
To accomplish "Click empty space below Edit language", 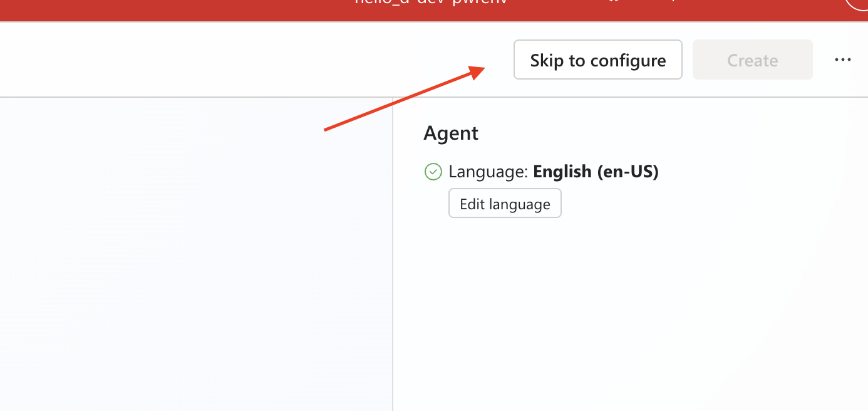I will (626, 313).
